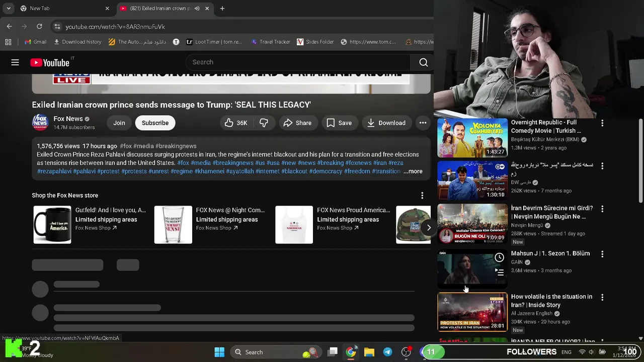644x362 pixels.
Task: Click the YouTube search input field
Action: [298, 62]
